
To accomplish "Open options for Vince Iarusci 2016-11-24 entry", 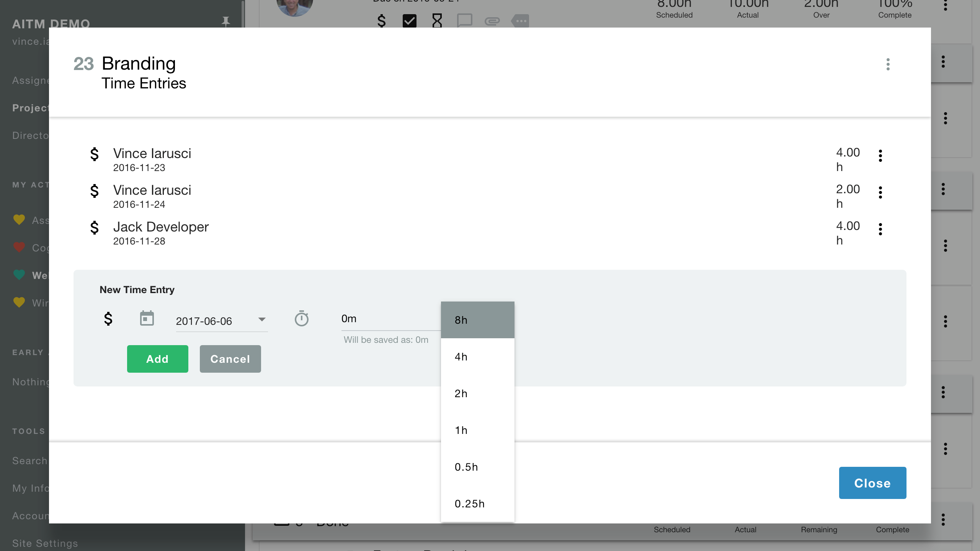I will pos(880,192).
